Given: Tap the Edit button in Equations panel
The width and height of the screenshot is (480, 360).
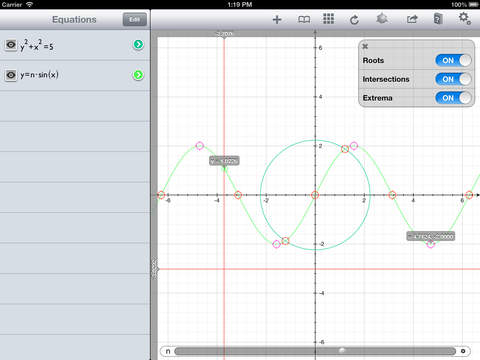Looking at the screenshot, I should [135, 19].
